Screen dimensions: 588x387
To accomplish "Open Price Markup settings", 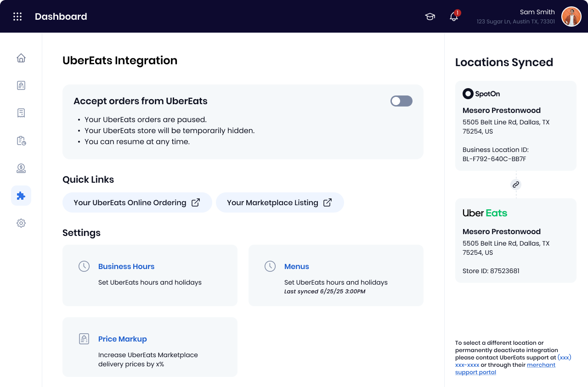I will [x=123, y=339].
